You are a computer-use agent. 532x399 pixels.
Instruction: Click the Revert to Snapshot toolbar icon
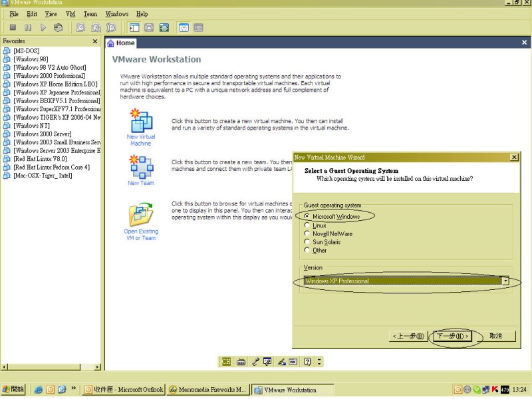click(x=96, y=27)
